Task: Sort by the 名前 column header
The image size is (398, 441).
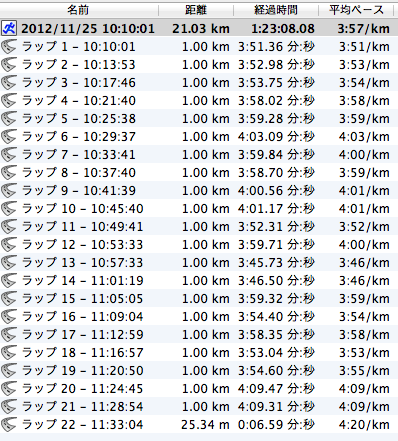Action: click(x=79, y=10)
